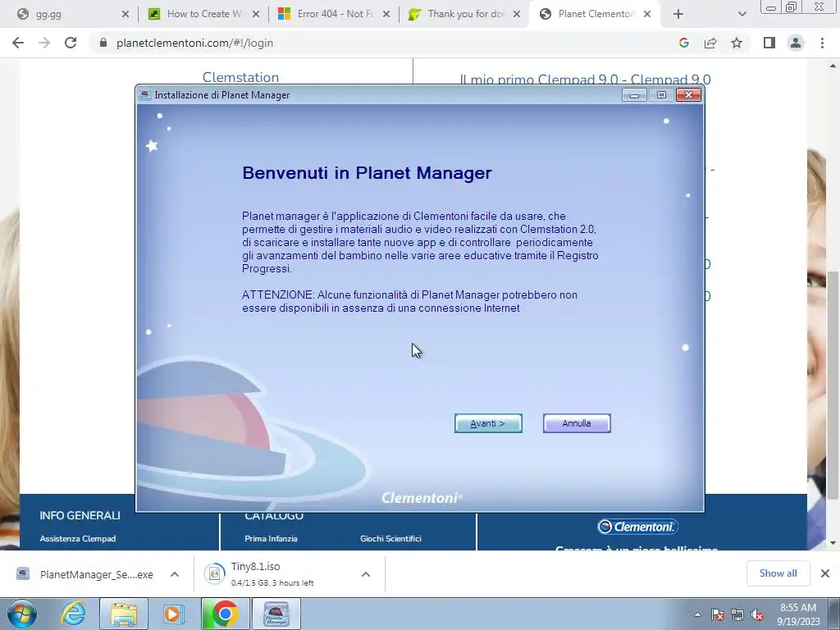Image resolution: width=840 pixels, height=630 pixels.
Task: Open the Clemstation link on the web page
Action: pyautogui.click(x=240, y=77)
